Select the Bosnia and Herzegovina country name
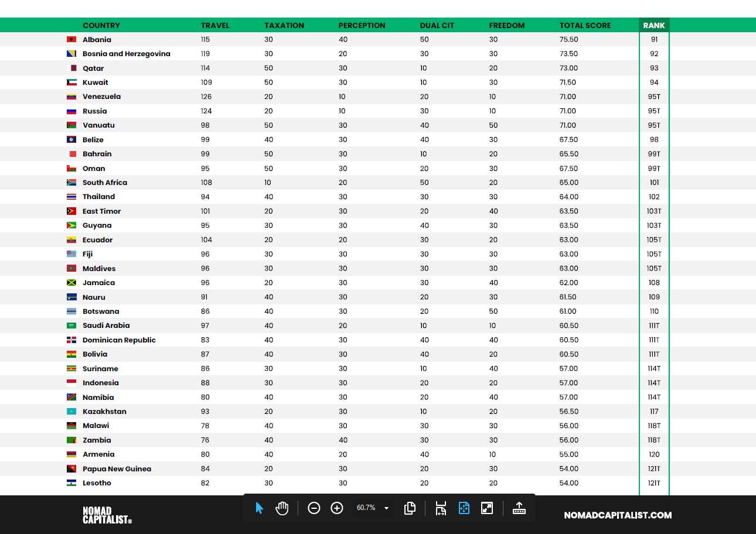Viewport: 756px width, 534px height. 127,54
